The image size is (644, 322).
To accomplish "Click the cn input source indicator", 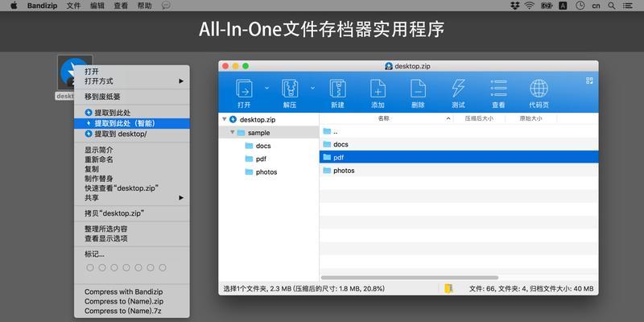I will point(596,6).
